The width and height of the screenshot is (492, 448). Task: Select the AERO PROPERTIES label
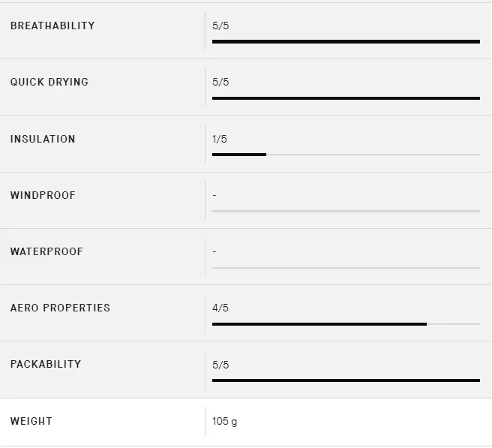coord(60,308)
